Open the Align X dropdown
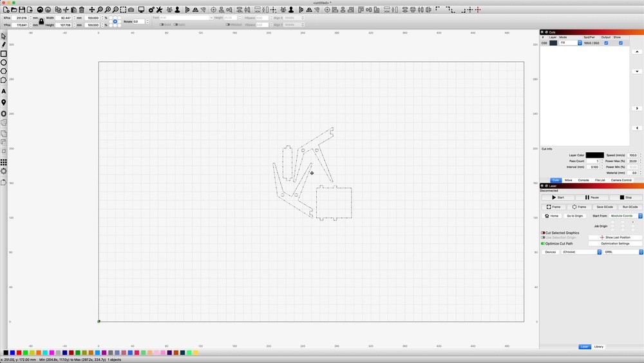The image size is (644, 363). [294, 17]
